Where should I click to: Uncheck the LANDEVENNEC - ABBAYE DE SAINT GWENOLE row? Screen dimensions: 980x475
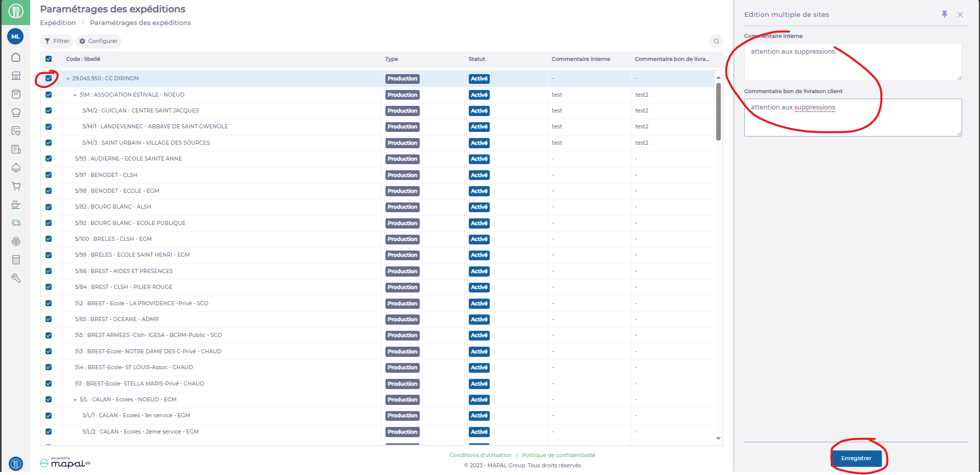click(49, 126)
